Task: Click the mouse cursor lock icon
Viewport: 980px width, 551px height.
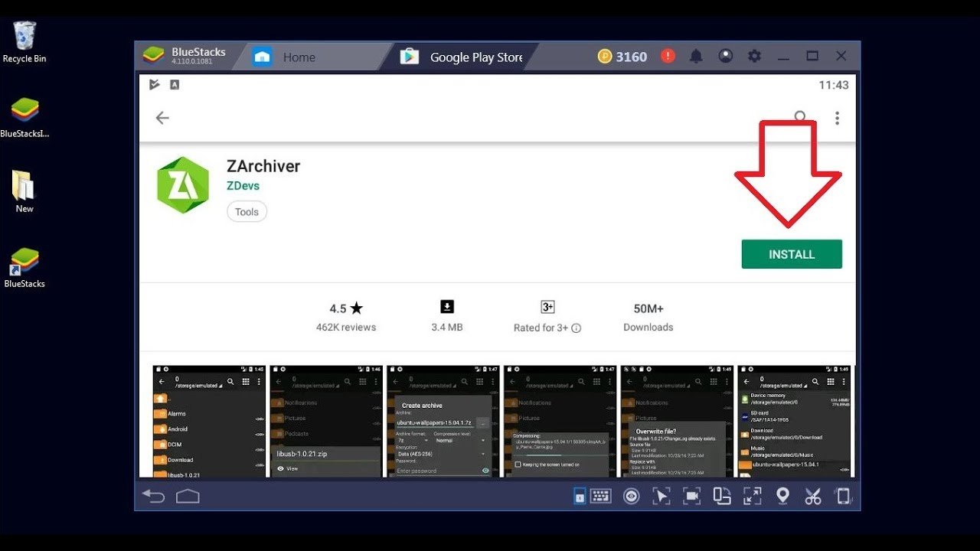Action: (x=661, y=496)
